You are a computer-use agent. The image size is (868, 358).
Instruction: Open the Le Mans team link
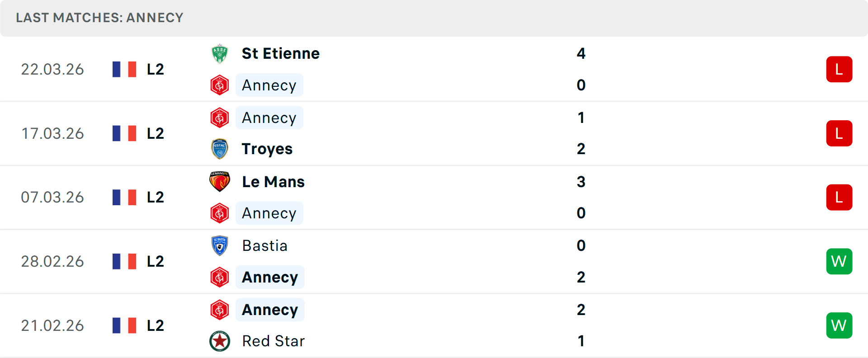[x=273, y=182]
